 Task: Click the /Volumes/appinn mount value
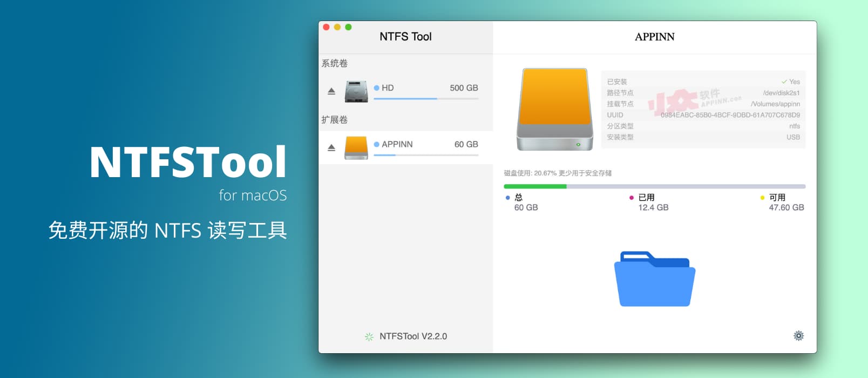[776, 104]
